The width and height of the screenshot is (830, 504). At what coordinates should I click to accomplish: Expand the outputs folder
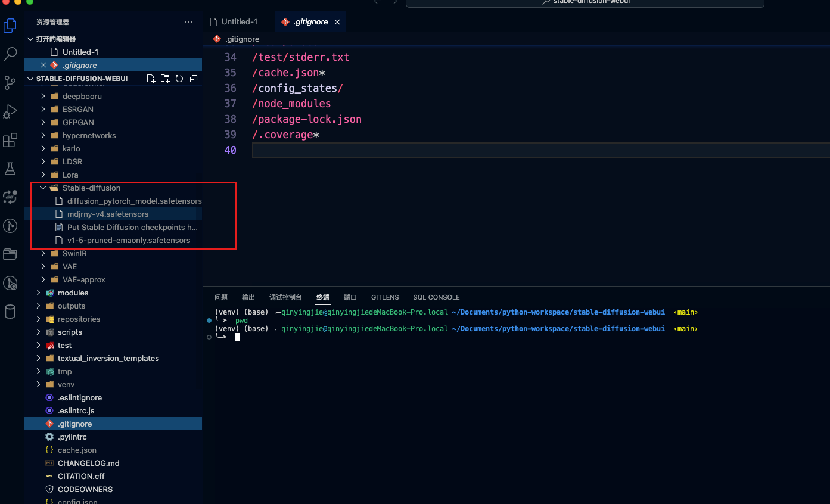38,306
